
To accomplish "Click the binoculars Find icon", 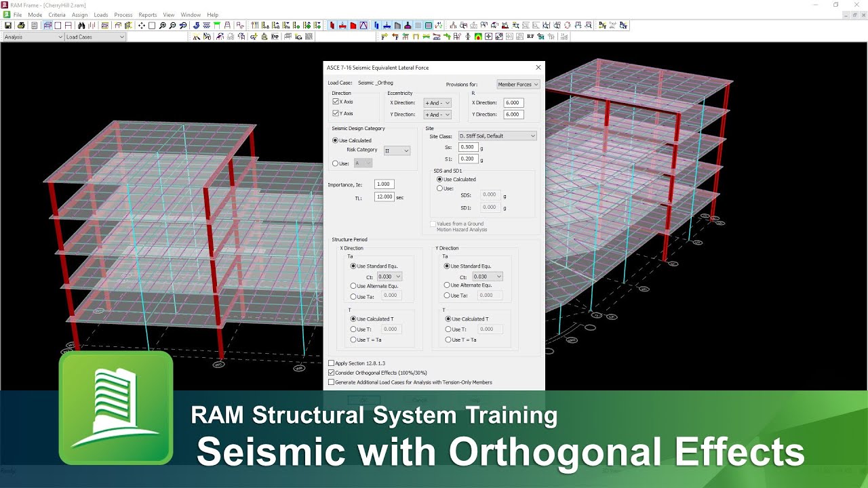I will [81, 26].
